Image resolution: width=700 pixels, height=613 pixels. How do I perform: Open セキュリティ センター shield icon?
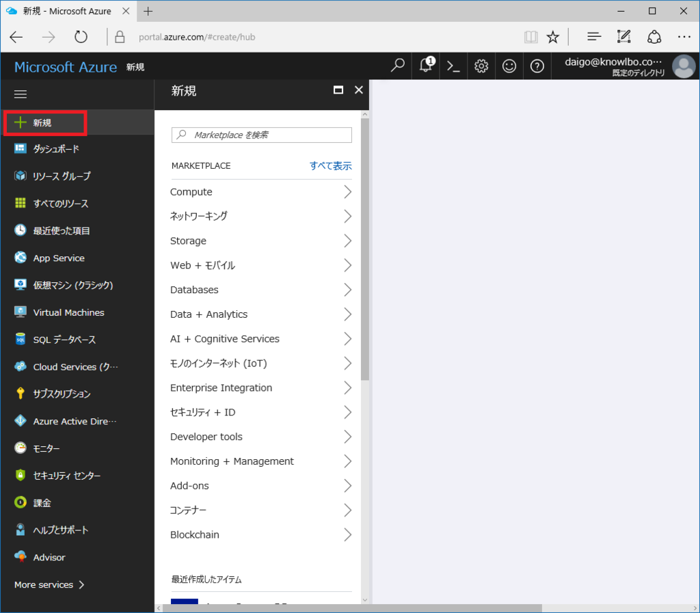[x=20, y=475]
